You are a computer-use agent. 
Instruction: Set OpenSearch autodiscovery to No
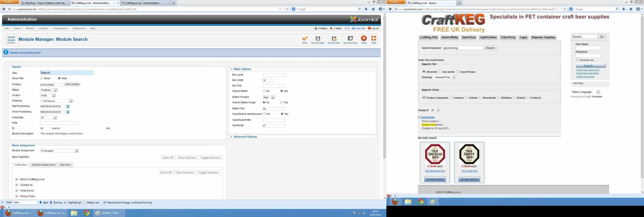[x=264, y=114]
